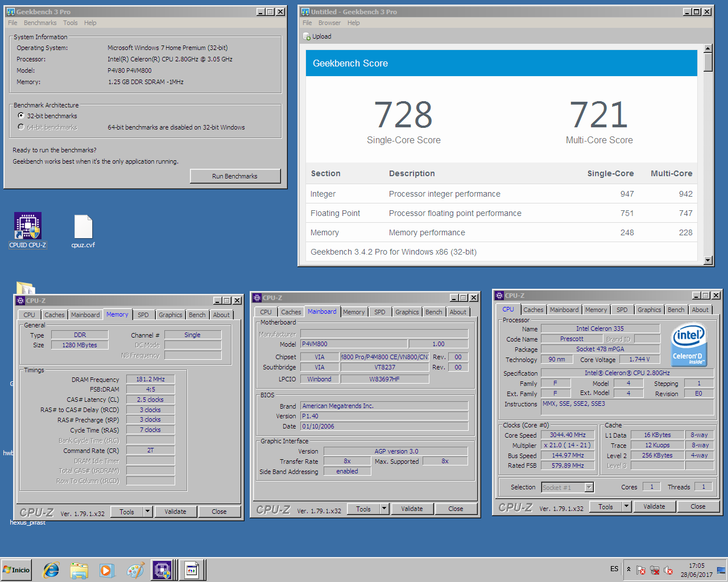728x582 pixels.
Task: Click the Intel Celeron 335 name field
Action: [x=600, y=329]
